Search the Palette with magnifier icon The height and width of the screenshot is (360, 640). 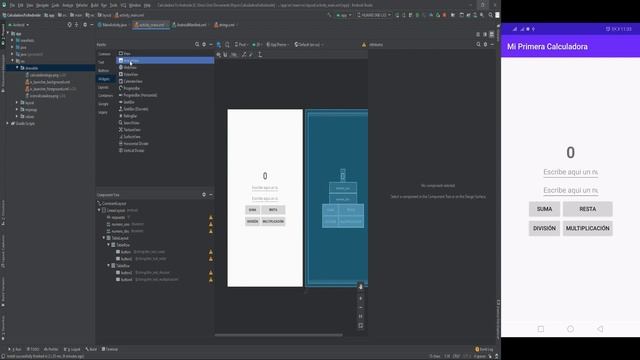(197, 44)
